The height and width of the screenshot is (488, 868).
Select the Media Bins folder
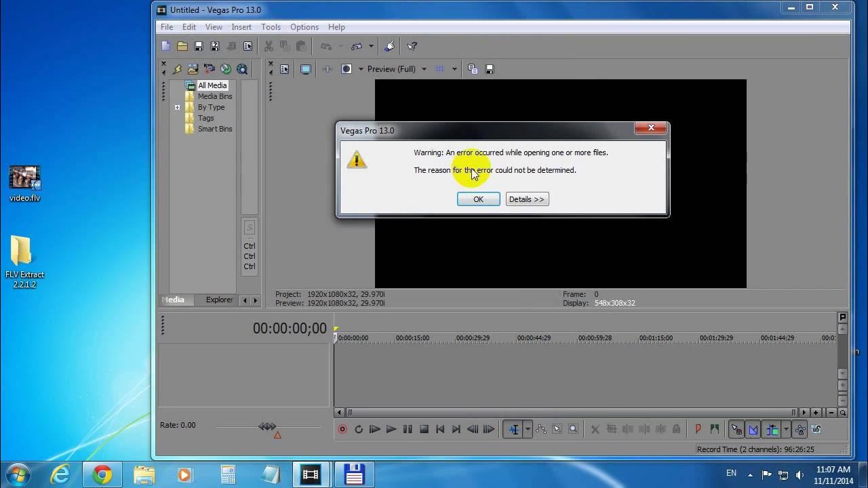(x=215, y=96)
